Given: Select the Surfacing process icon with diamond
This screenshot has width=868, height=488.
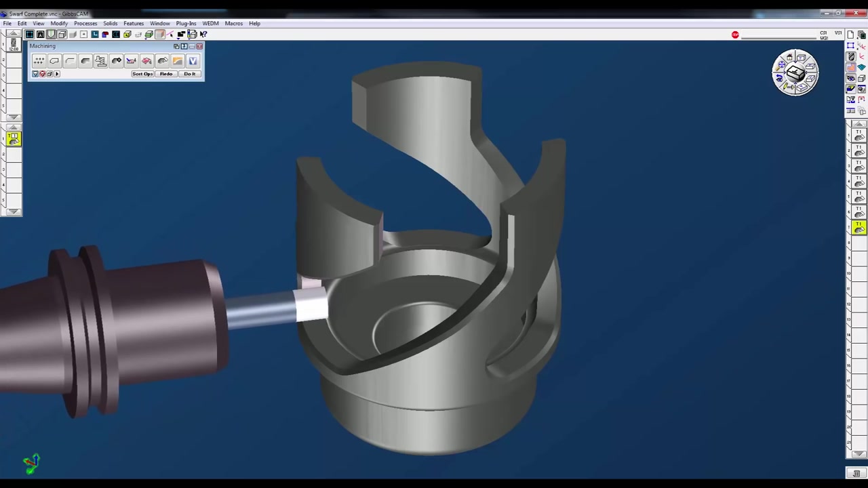Looking at the screenshot, I should (117, 61).
